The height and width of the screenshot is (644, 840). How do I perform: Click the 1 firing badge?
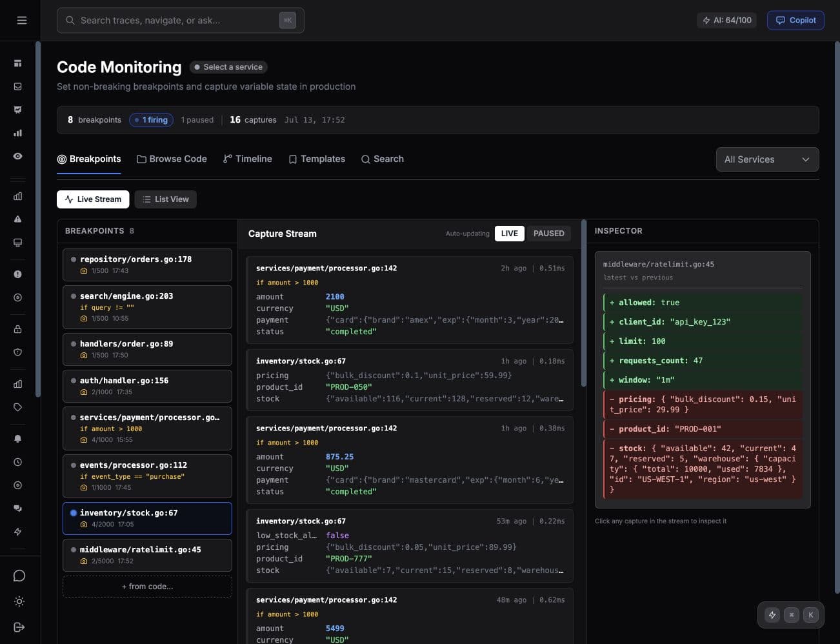tap(151, 120)
